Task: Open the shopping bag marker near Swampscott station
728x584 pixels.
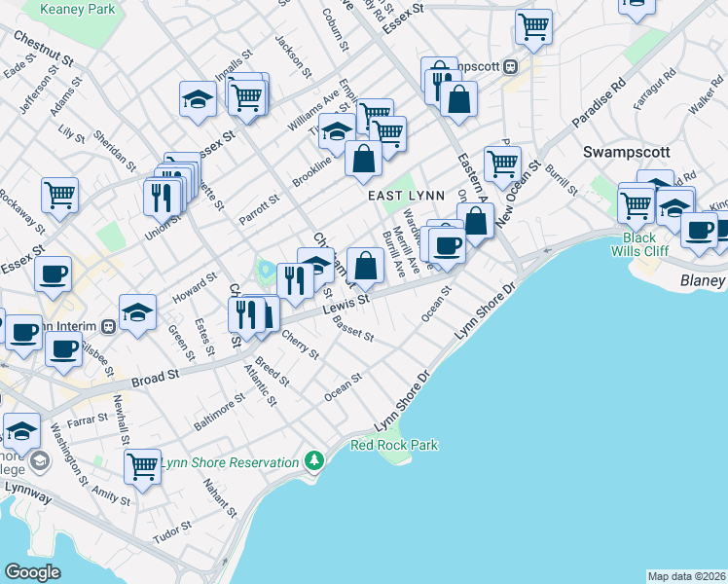Action: 458,102
